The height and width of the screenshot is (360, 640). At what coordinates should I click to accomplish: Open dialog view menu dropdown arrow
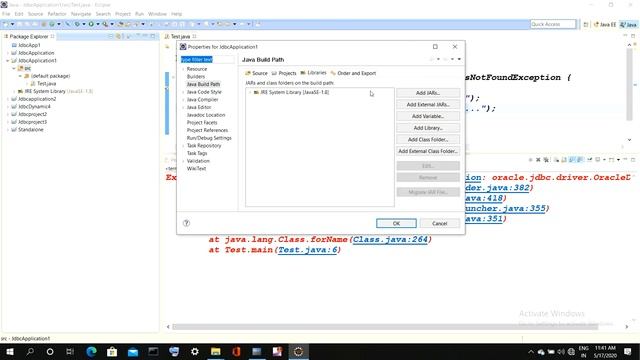coord(459,60)
